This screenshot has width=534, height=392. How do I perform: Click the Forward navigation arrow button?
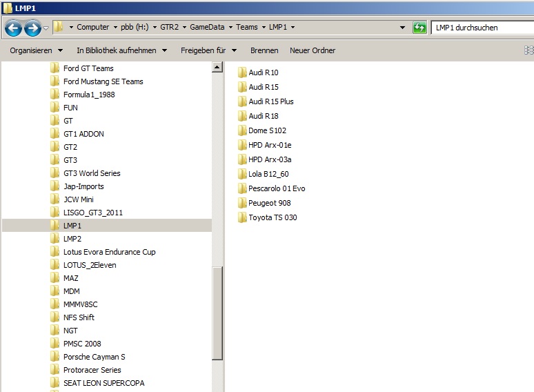point(32,28)
